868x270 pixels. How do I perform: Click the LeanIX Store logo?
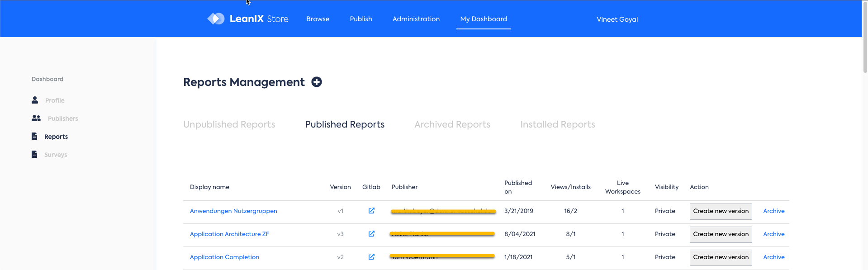click(x=248, y=19)
